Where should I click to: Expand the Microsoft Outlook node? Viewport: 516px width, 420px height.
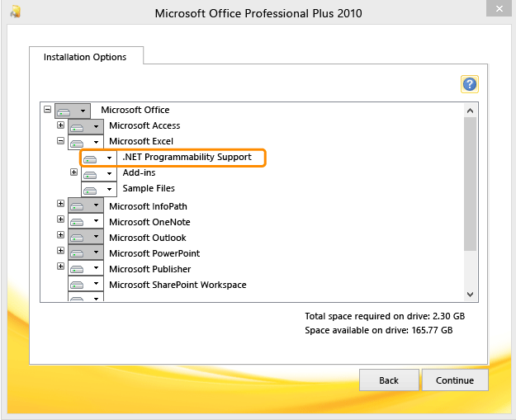click(60, 235)
